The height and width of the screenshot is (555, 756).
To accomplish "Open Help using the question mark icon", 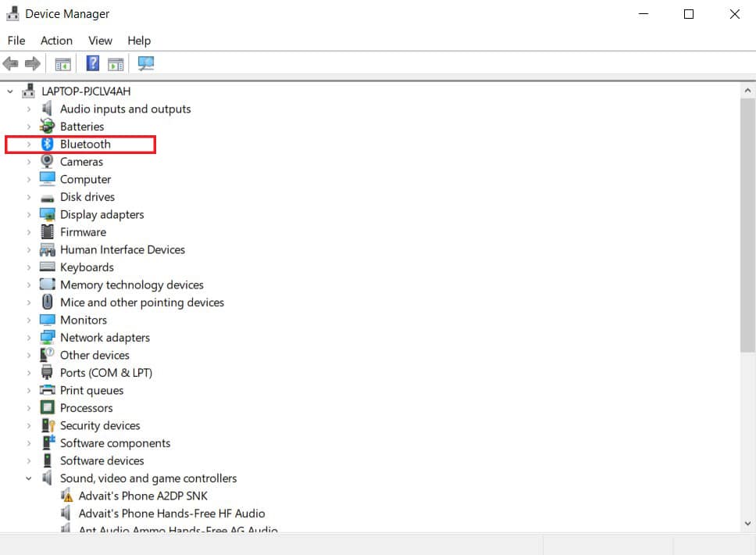I will (92, 63).
